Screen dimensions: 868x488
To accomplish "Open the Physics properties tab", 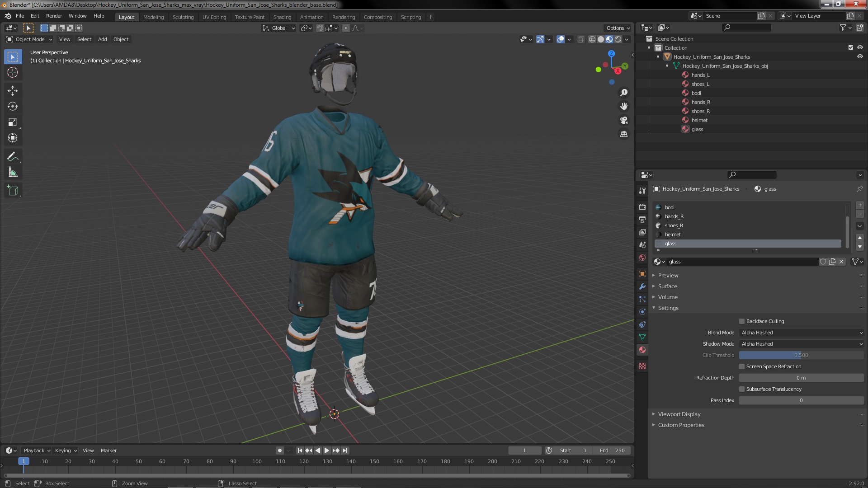I will tap(642, 312).
